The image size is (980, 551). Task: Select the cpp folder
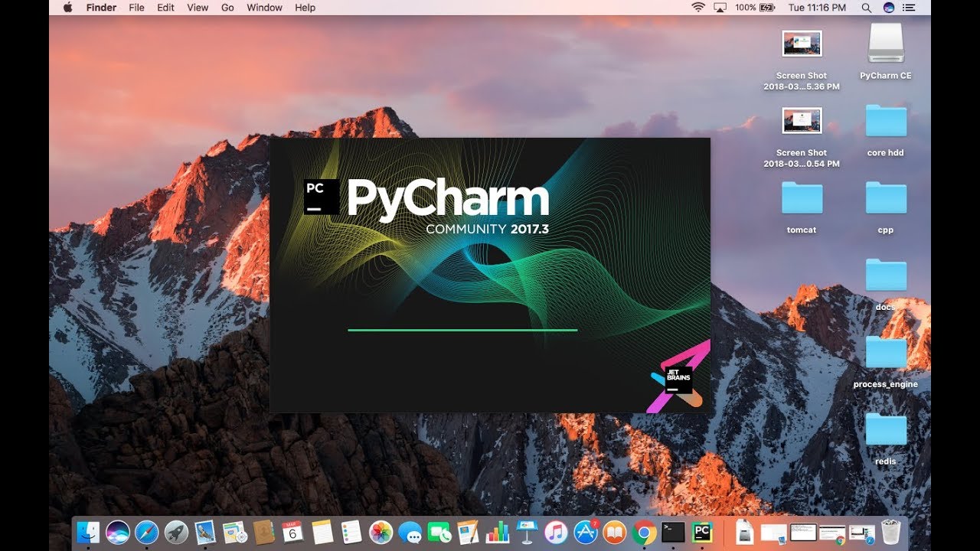[x=886, y=207]
